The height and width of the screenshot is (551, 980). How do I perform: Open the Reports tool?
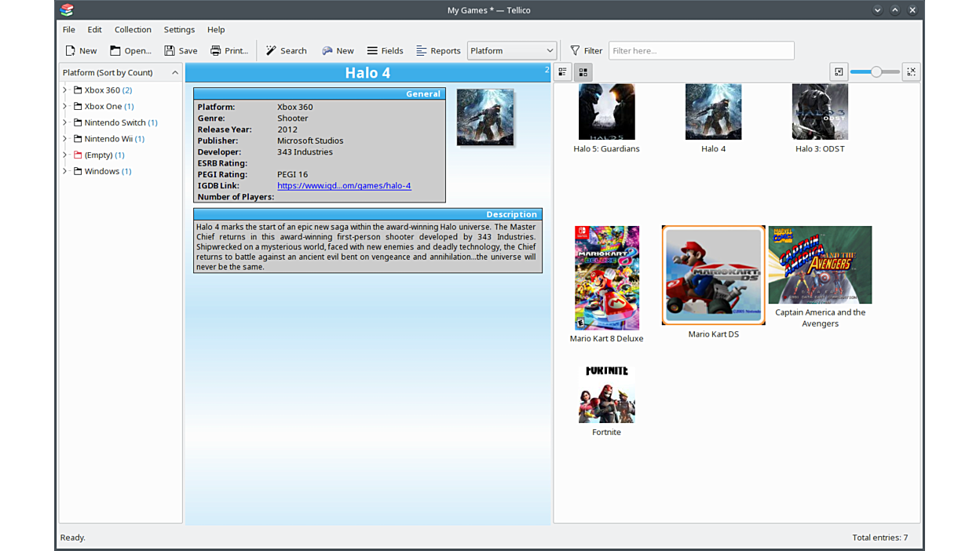click(x=438, y=51)
